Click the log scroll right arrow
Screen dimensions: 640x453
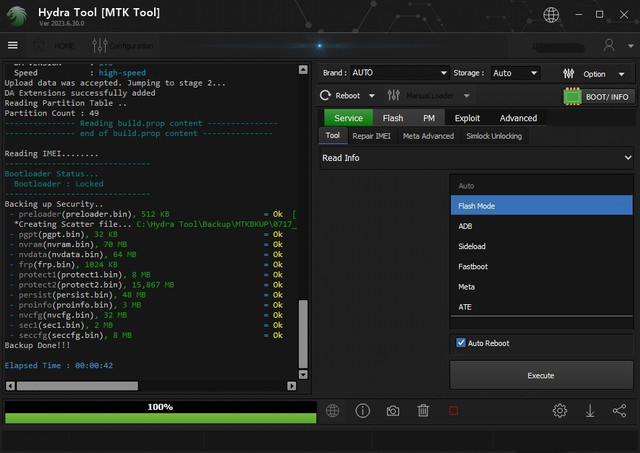tap(291, 386)
